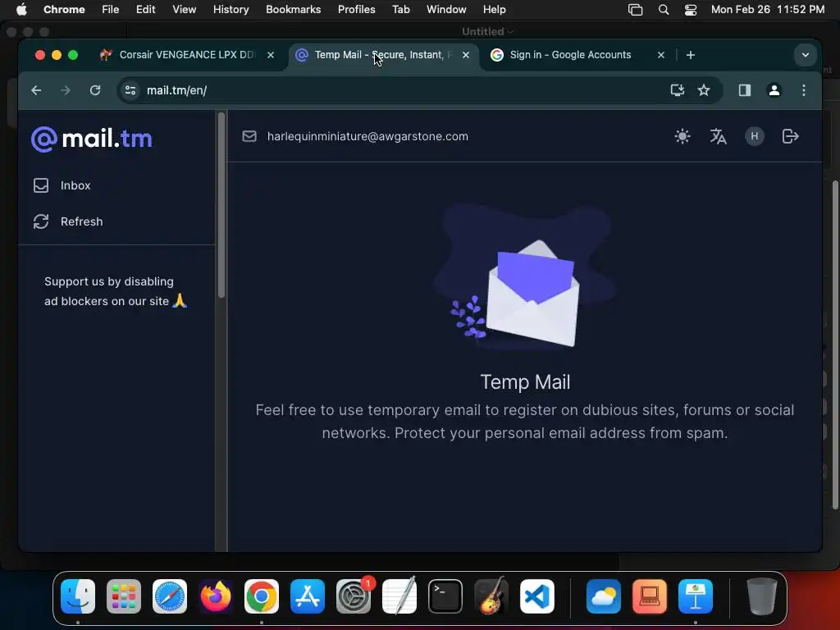Image resolution: width=840 pixels, height=630 pixels.
Task: Launch GarageBand from the Dock
Action: (x=491, y=596)
